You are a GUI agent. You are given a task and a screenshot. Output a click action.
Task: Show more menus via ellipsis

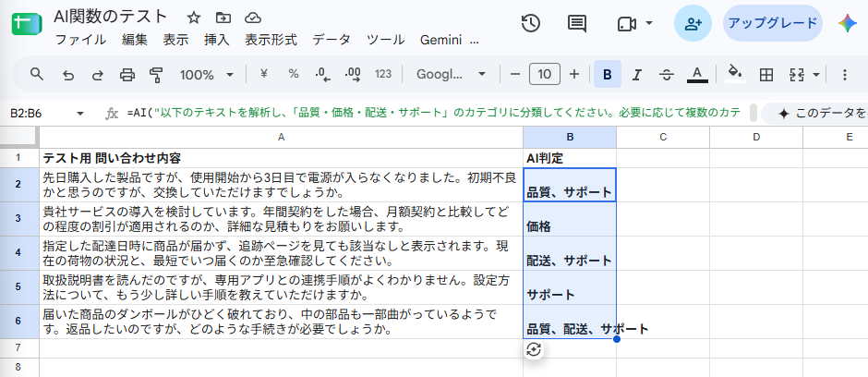pyautogui.click(x=474, y=41)
